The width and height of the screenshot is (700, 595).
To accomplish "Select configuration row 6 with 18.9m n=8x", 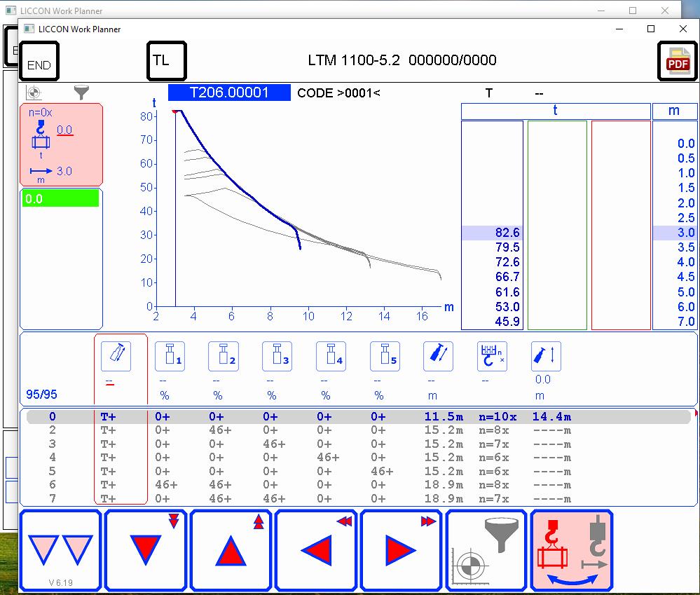I will pyautogui.click(x=359, y=485).
